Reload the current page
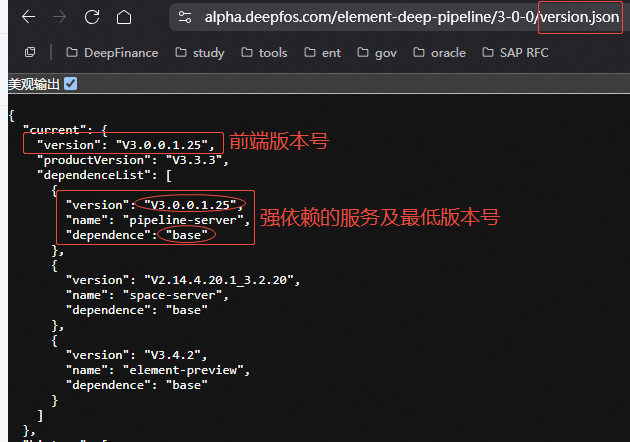Viewport: 630px width, 442px height. tap(92, 17)
